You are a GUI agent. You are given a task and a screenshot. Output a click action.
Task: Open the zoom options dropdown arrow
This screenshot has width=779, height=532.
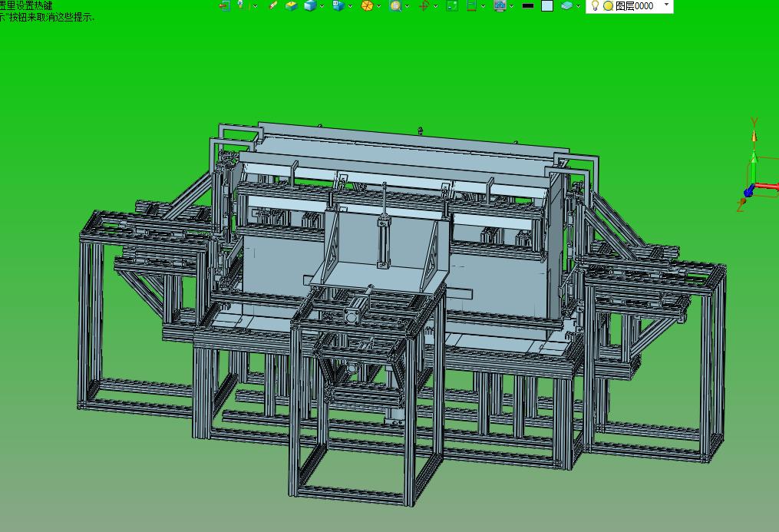(408, 6)
